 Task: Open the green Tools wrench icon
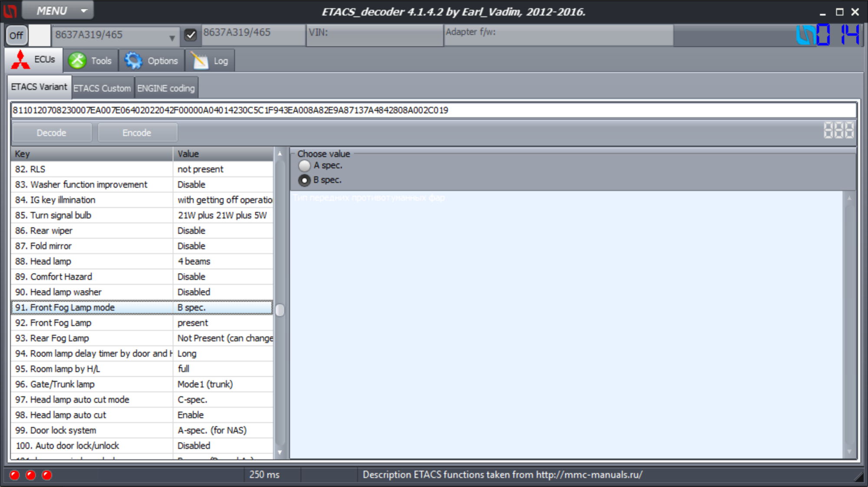77,61
